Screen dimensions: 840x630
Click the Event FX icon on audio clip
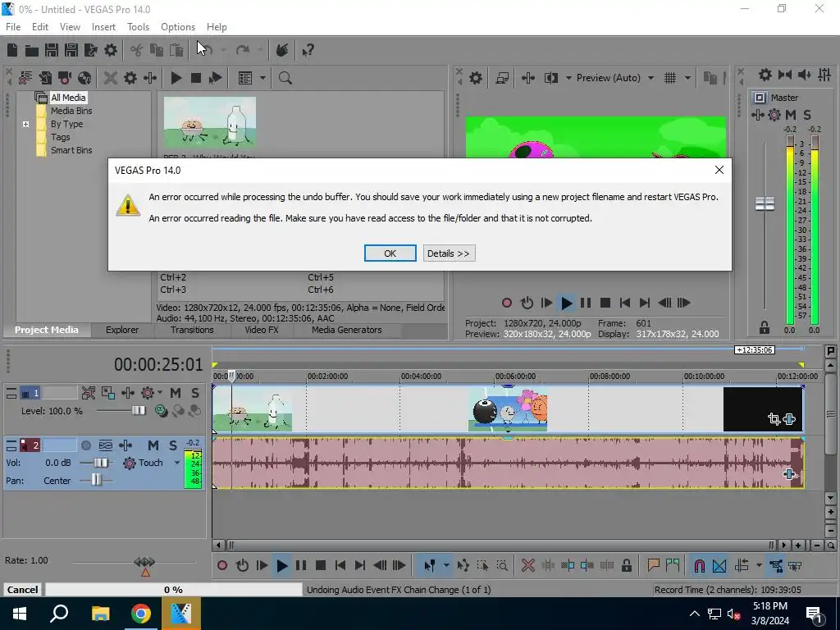pos(788,473)
